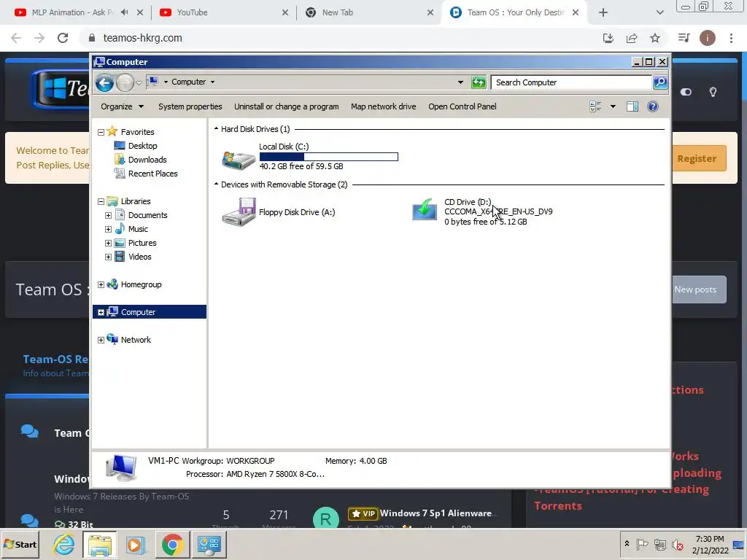The height and width of the screenshot is (560, 747).
Task: Click the Search Computer input field
Action: (x=571, y=82)
